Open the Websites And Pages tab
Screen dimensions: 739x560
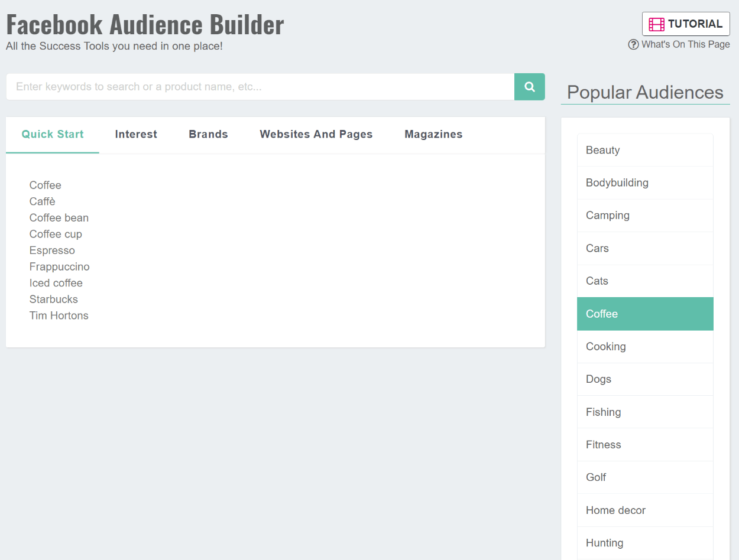point(316,135)
